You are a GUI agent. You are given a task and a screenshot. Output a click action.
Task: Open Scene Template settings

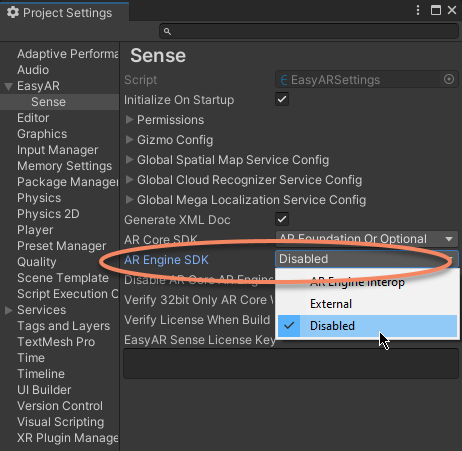[x=63, y=278]
